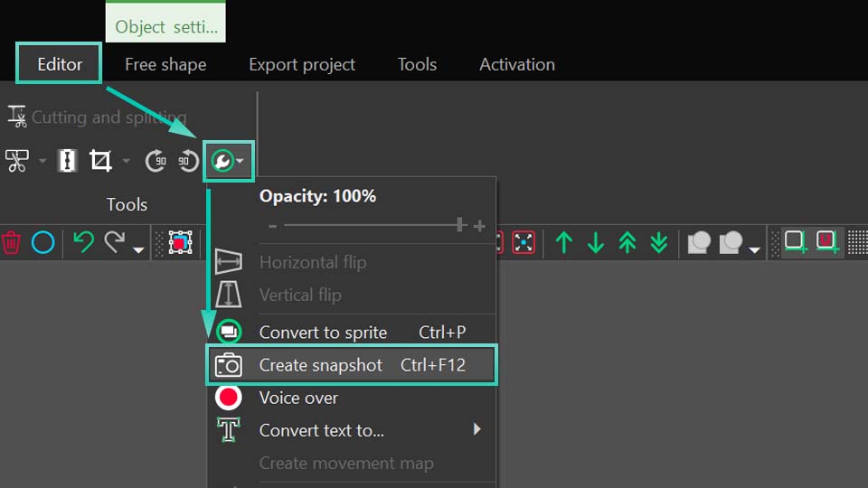Screen dimensions: 868x488
Task: Move object one layer up
Action: point(564,242)
